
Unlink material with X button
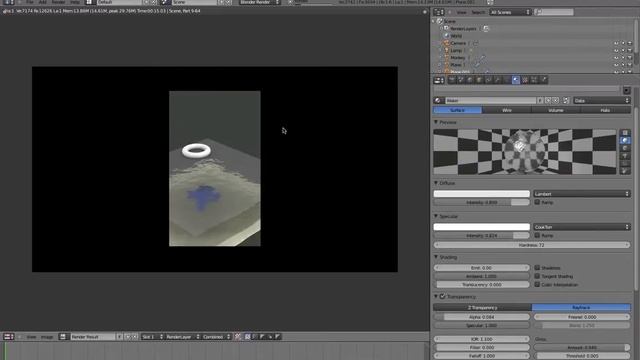pyautogui.click(x=556, y=100)
